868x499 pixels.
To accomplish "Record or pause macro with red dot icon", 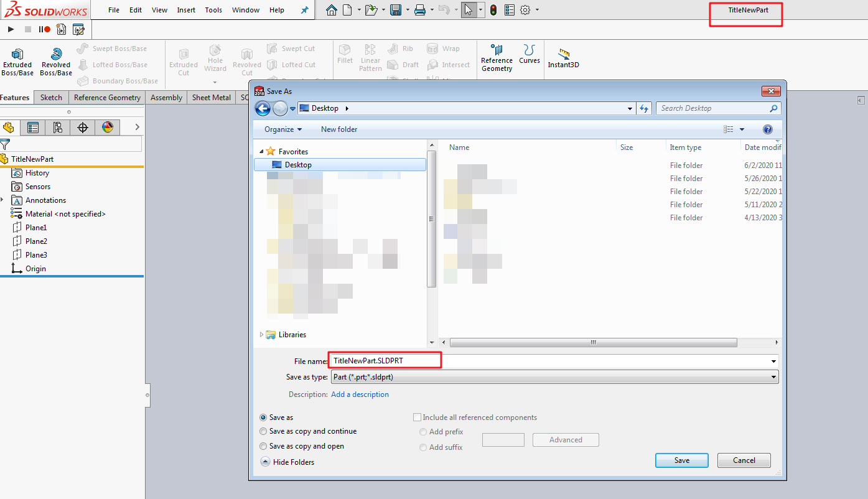I will [44, 29].
